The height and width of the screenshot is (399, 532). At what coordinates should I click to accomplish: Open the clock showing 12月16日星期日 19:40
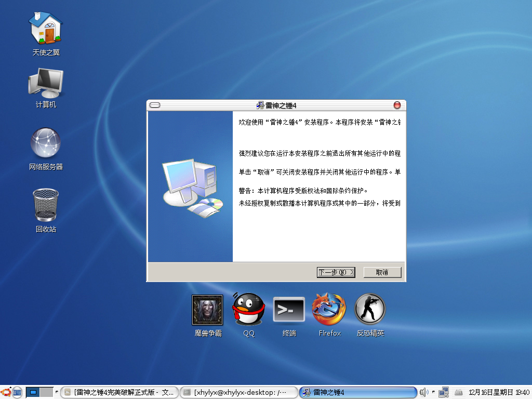coord(499,393)
